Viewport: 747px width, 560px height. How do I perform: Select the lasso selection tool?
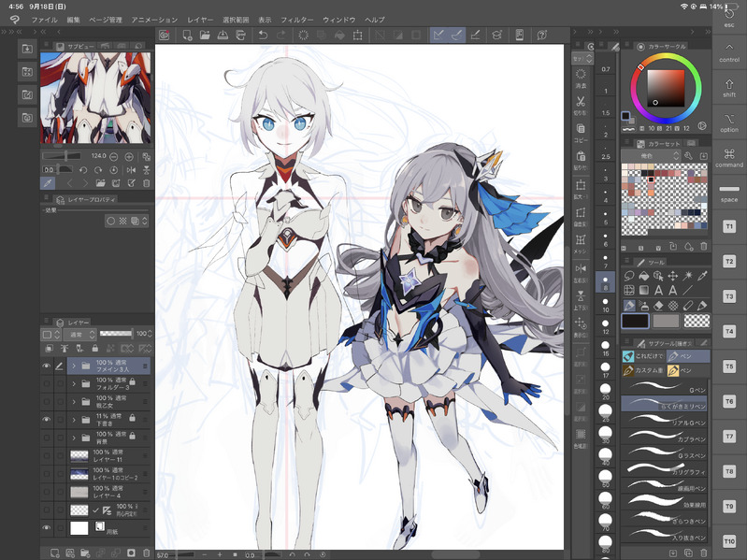[x=629, y=276]
